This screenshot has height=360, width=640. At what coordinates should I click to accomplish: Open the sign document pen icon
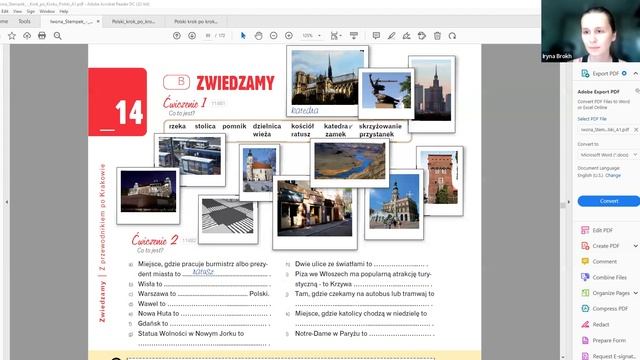(407, 36)
